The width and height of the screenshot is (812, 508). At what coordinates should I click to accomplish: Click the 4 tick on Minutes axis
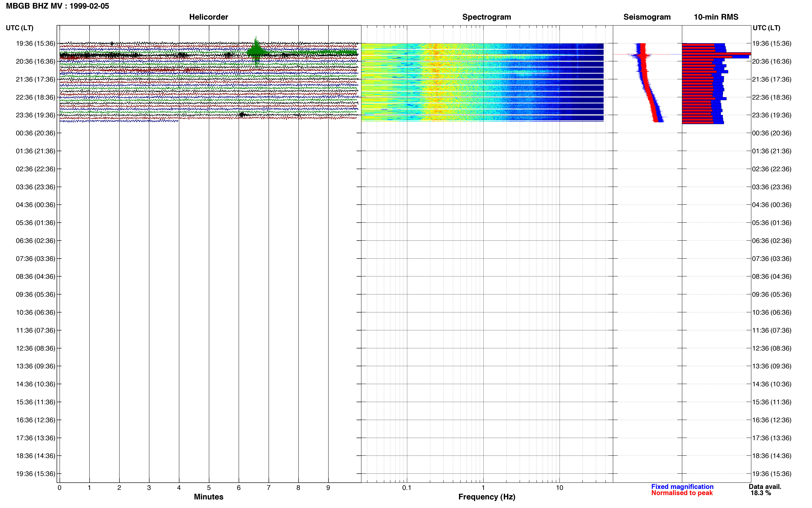pos(179,488)
